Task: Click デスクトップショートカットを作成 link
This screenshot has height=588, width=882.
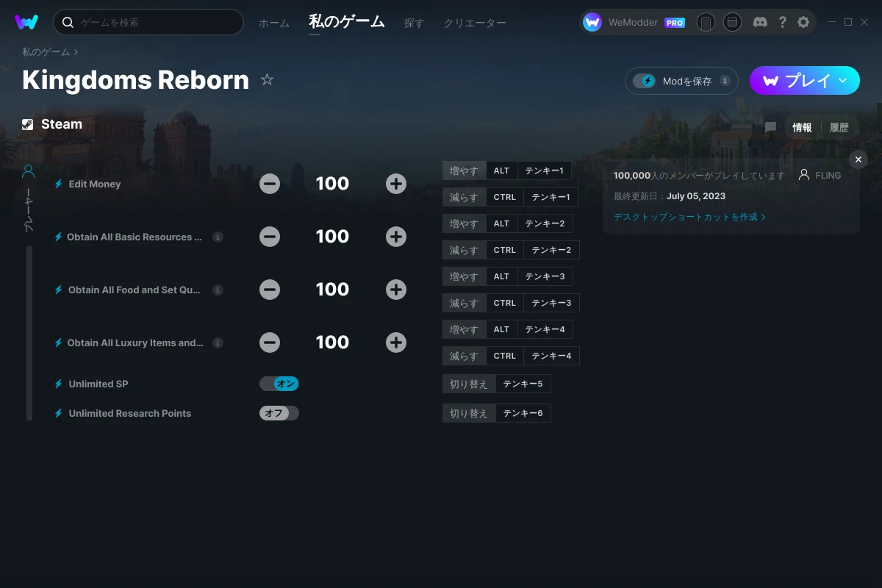Action: tap(689, 217)
